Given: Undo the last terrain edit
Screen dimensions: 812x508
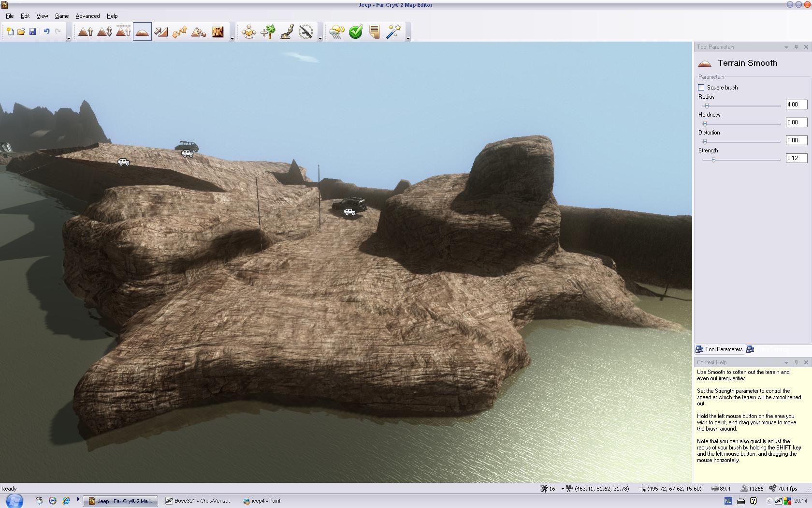Looking at the screenshot, I should pos(46,32).
